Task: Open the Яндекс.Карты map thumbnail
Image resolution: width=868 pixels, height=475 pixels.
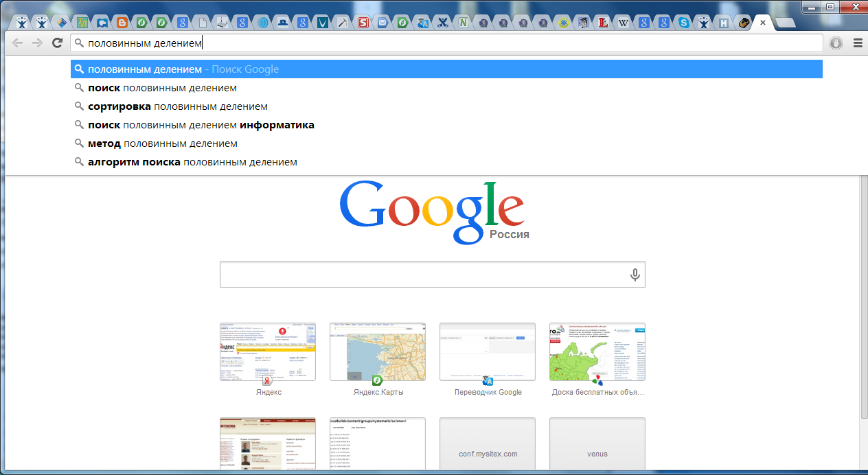Action: (x=378, y=351)
